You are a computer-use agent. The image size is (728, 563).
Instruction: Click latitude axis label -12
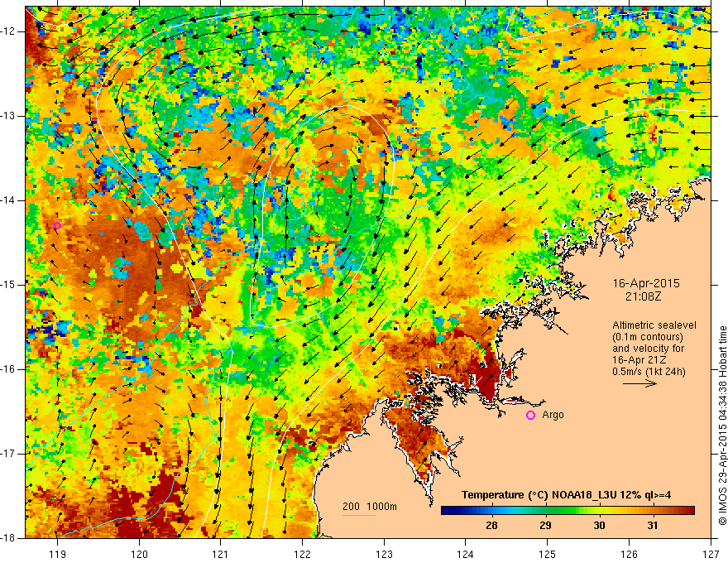pyautogui.click(x=8, y=31)
